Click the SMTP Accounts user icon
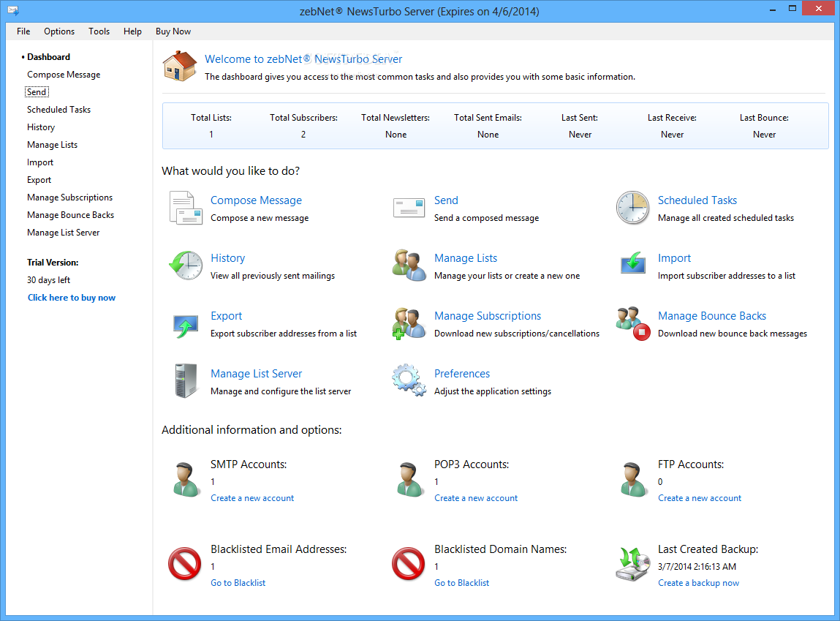Viewport: 840px width, 621px height. point(186,480)
